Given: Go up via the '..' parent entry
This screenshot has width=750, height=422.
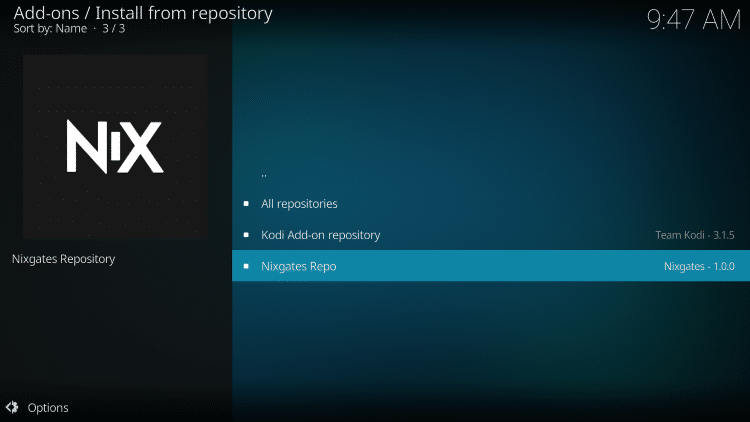Looking at the screenshot, I should coord(491,173).
